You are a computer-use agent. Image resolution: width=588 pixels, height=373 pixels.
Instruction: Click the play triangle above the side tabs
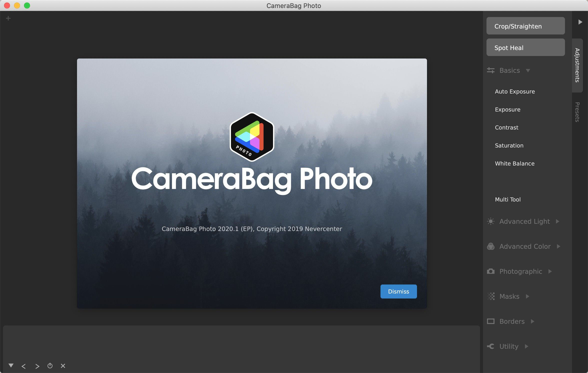point(580,22)
